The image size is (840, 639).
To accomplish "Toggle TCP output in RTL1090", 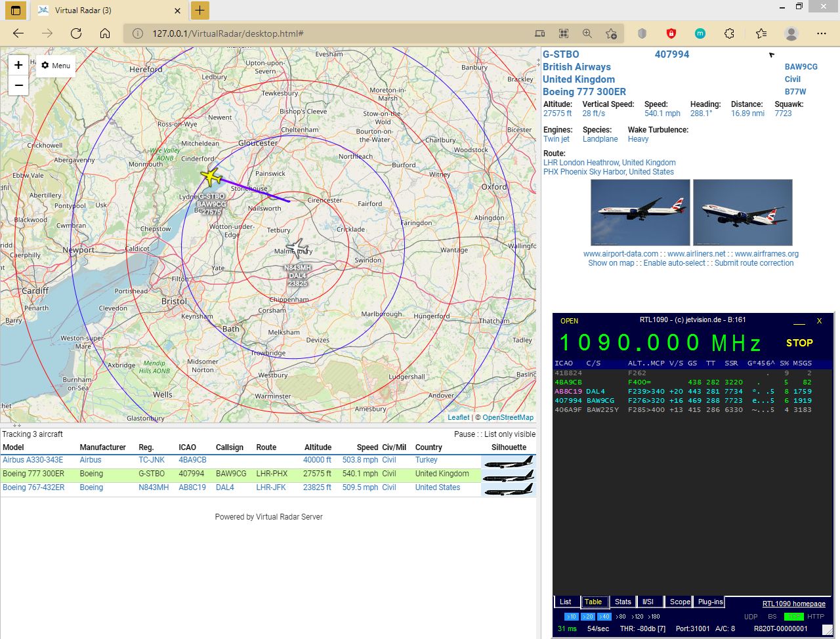I will point(794,617).
